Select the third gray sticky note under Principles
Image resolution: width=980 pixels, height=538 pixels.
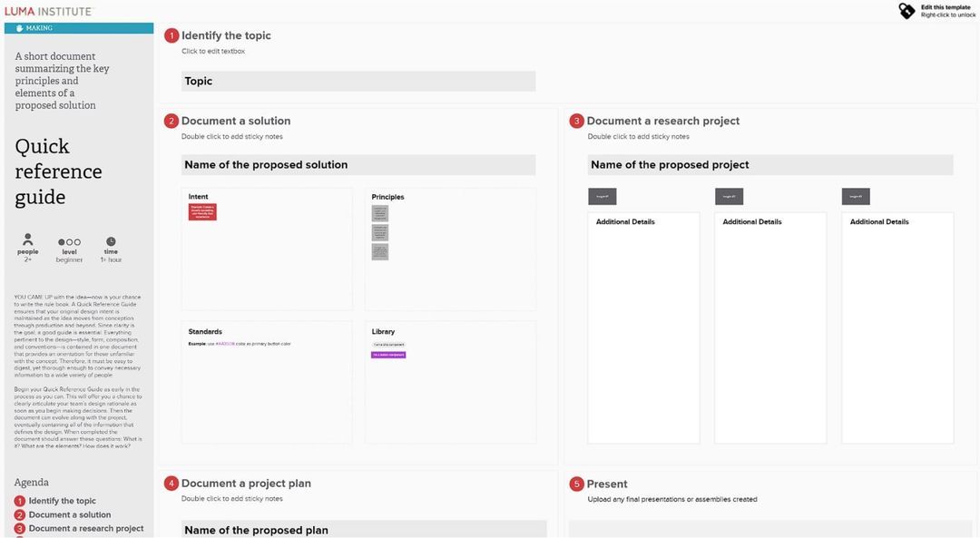[x=380, y=252]
